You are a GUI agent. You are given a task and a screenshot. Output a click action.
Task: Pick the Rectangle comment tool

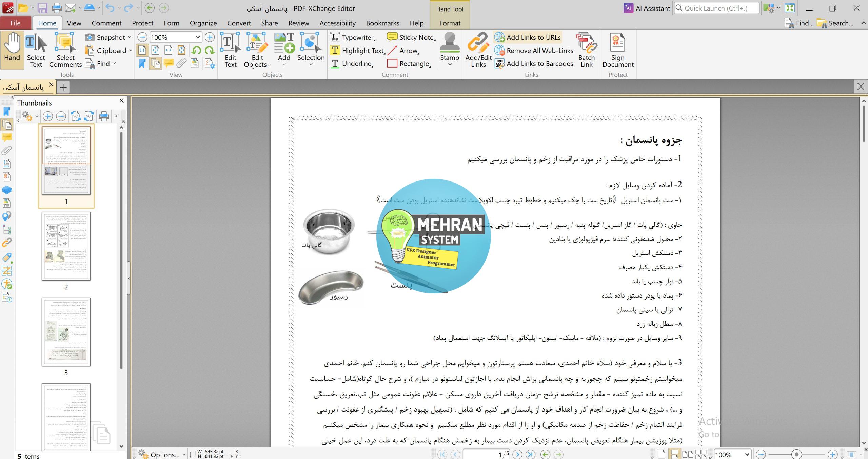409,64
